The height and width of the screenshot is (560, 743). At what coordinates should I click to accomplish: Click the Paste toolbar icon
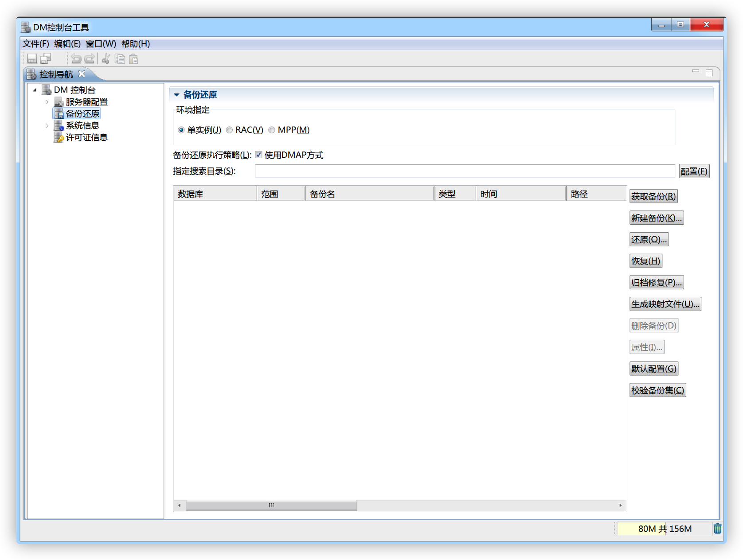(133, 58)
